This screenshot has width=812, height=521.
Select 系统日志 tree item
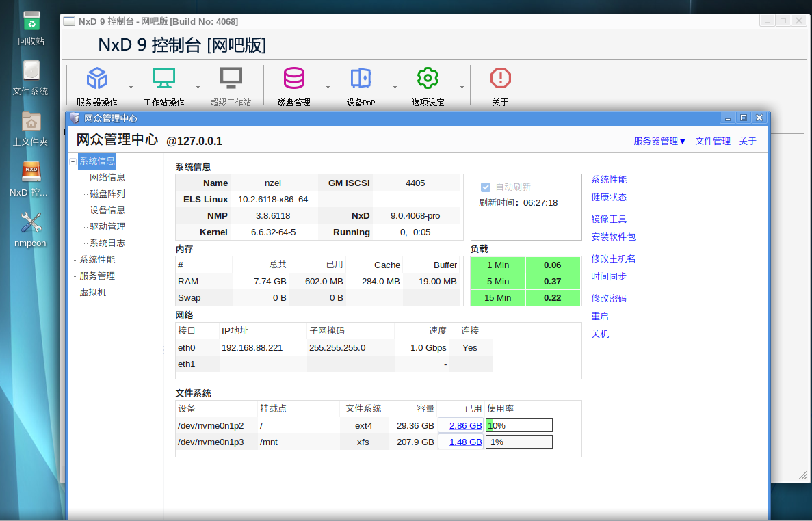coord(107,243)
